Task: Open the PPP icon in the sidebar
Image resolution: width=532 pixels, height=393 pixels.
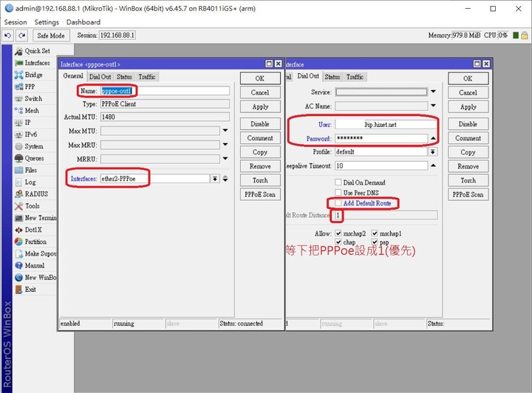Action: tap(18, 87)
